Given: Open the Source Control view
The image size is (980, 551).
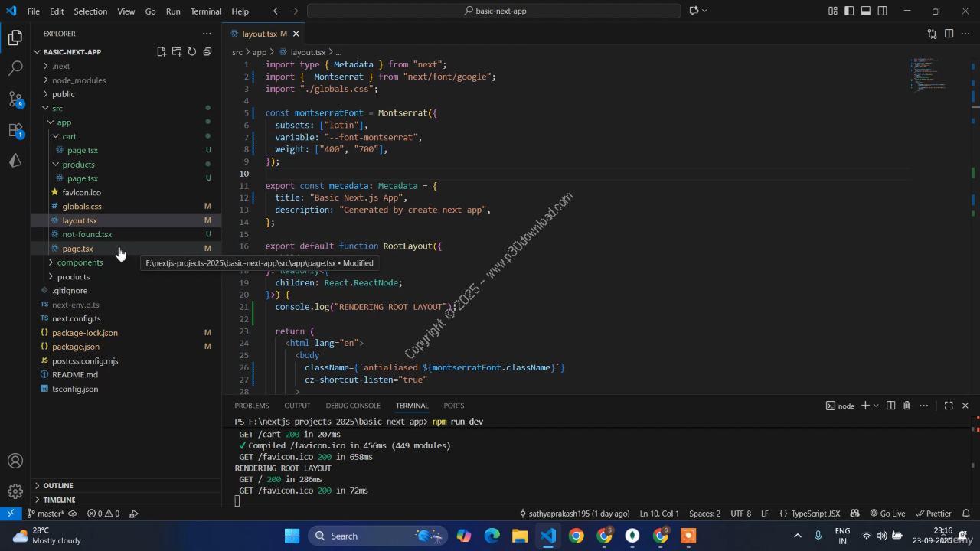Looking at the screenshot, I should 15,99.
